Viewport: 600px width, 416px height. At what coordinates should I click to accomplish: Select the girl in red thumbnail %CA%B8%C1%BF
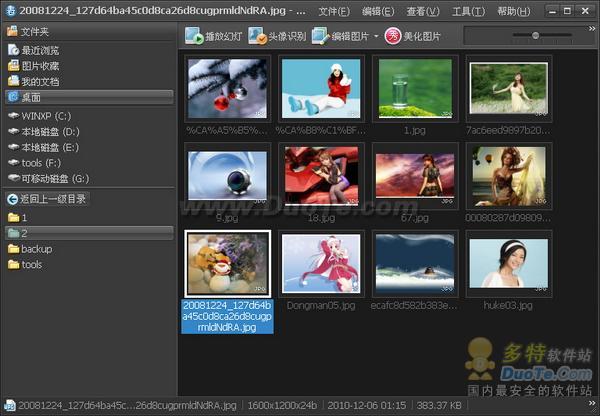pyautogui.click(x=321, y=88)
